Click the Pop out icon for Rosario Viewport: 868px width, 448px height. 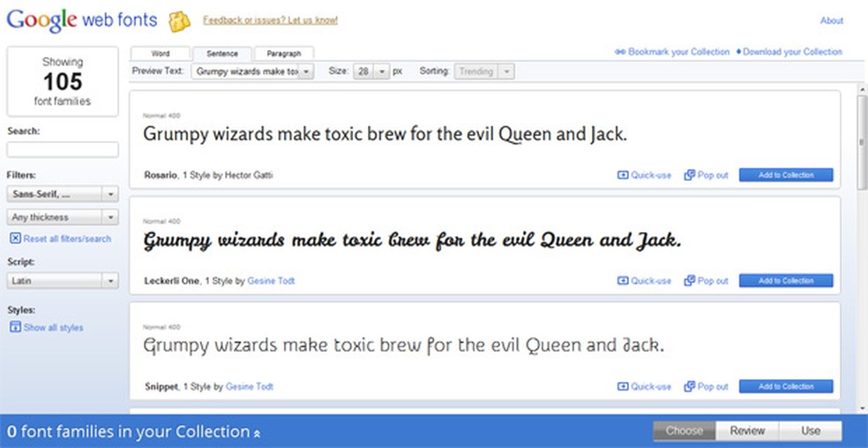coord(689,175)
